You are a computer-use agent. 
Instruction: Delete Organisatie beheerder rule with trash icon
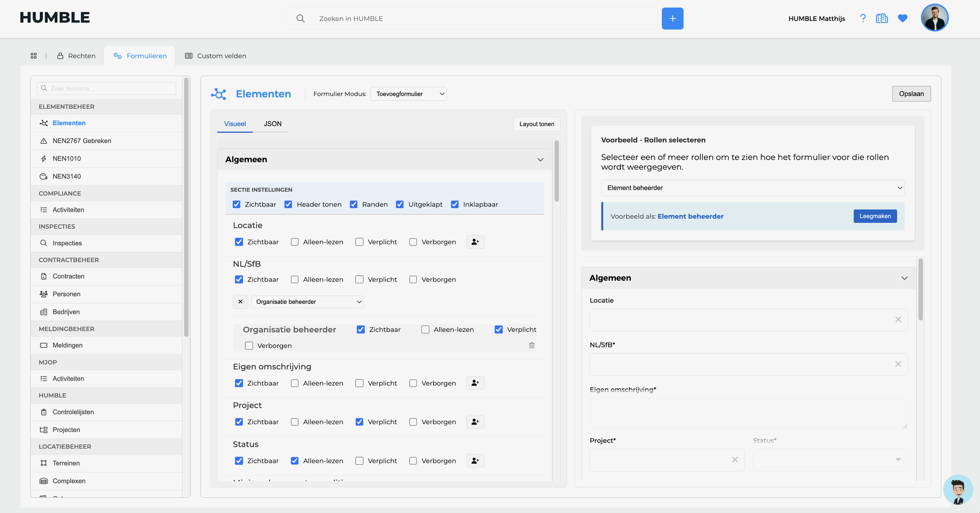(x=532, y=345)
